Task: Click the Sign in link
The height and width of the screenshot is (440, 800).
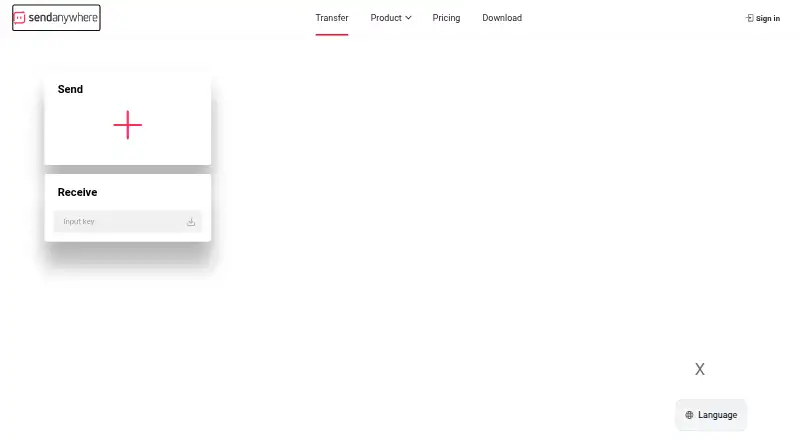Action: tap(763, 18)
